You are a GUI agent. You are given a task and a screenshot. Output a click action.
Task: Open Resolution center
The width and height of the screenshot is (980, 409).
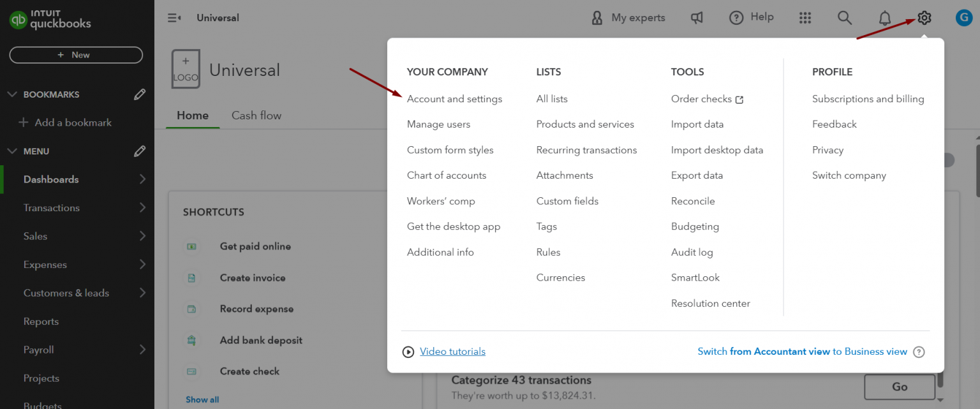point(711,303)
